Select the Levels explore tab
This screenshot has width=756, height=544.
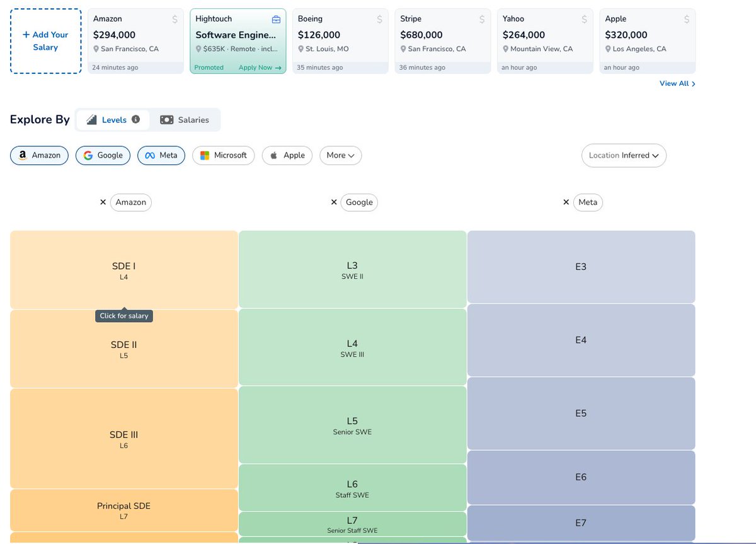[x=113, y=120]
